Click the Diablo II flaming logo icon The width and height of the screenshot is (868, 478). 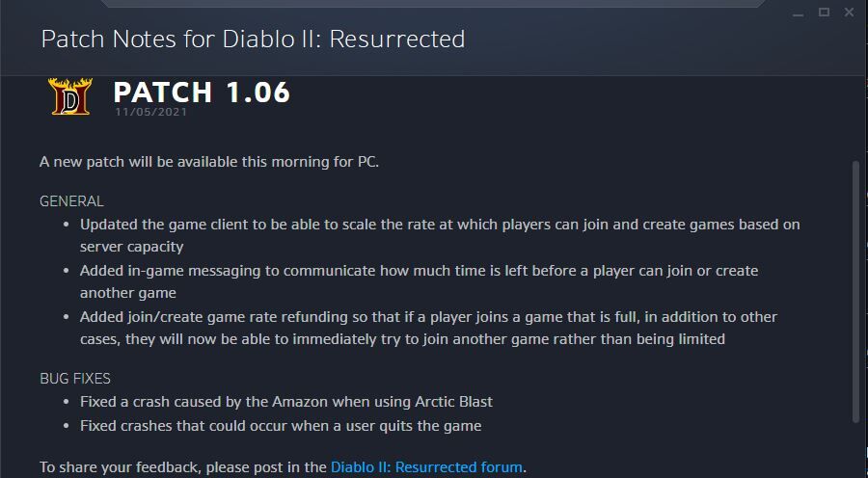point(69,96)
